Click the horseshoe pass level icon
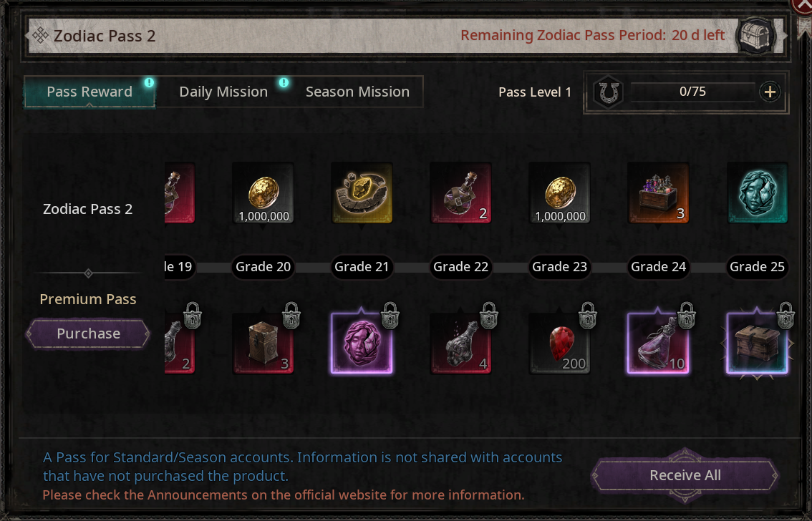 coord(609,92)
